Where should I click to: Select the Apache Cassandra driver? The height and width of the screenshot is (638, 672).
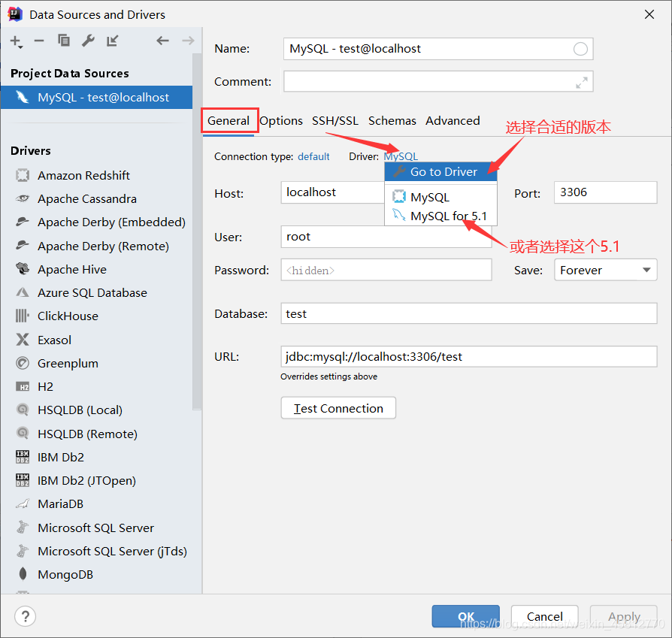point(86,199)
